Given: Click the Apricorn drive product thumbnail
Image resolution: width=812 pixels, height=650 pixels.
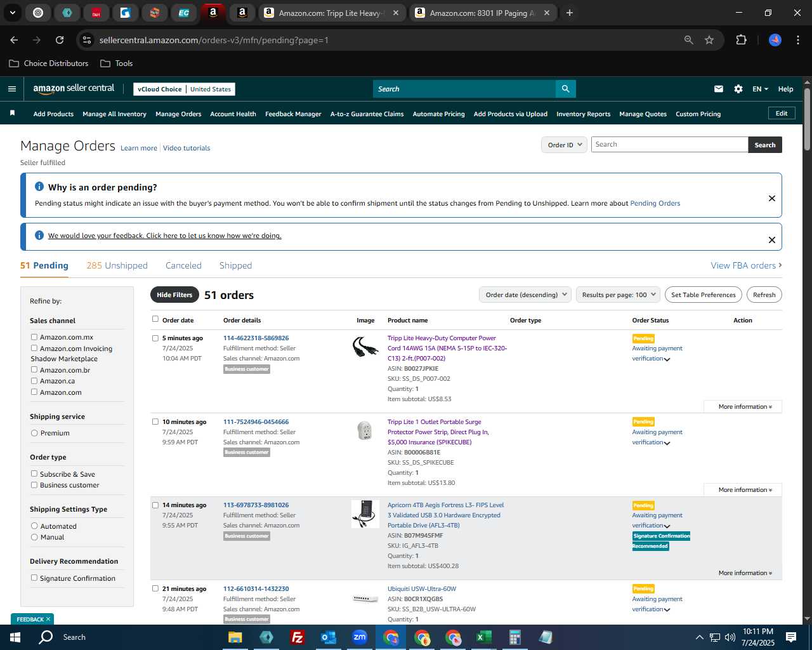Looking at the screenshot, I should [365, 514].
